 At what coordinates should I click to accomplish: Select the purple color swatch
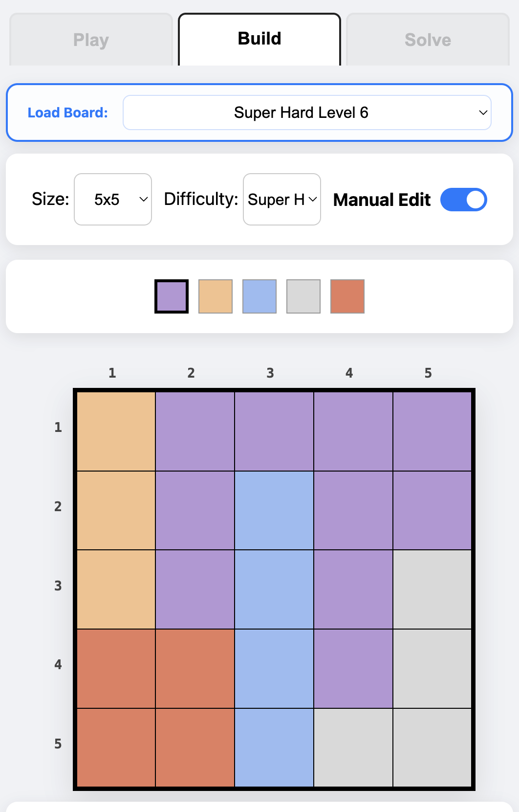pos(172,296)
